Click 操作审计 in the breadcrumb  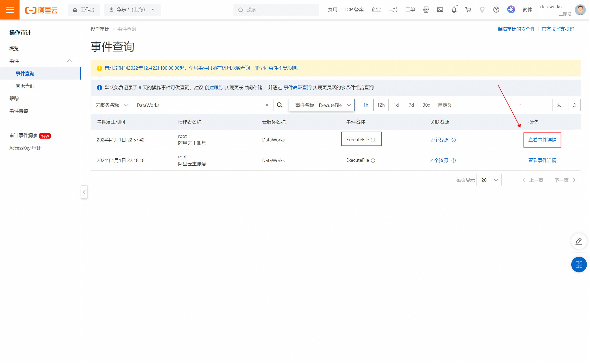(100, 29)
